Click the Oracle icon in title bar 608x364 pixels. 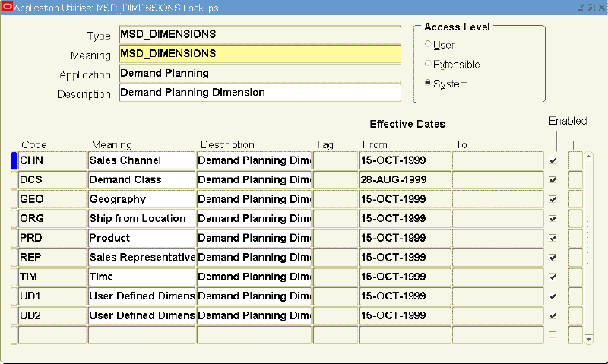pos(7,7)
